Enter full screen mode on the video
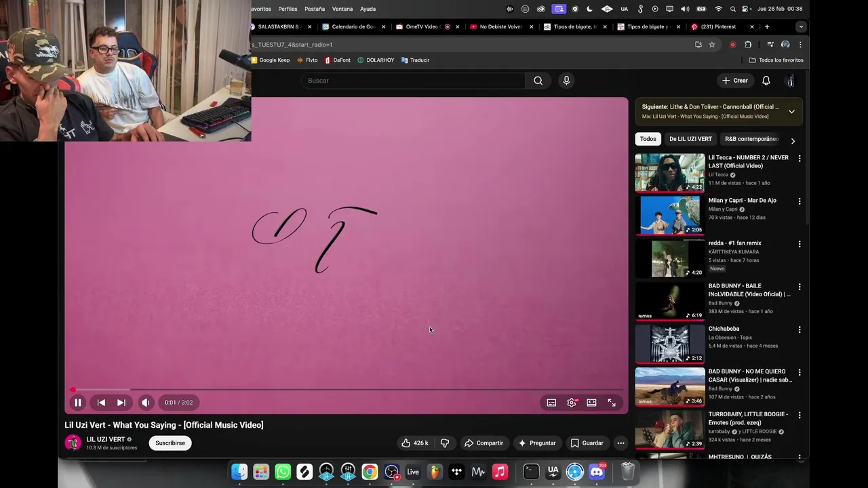Viewport: 868px width, 488px height. (x=612, y=403)
